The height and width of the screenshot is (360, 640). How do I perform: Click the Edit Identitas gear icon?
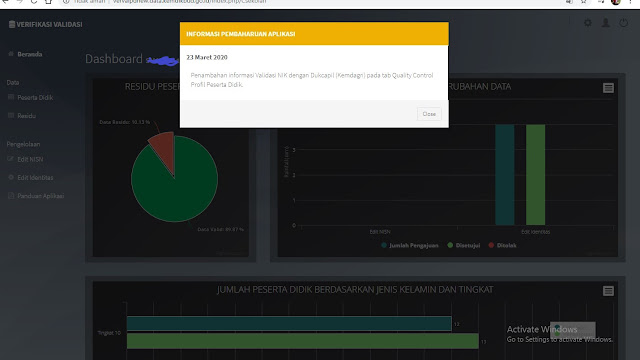tap(11, 177)
